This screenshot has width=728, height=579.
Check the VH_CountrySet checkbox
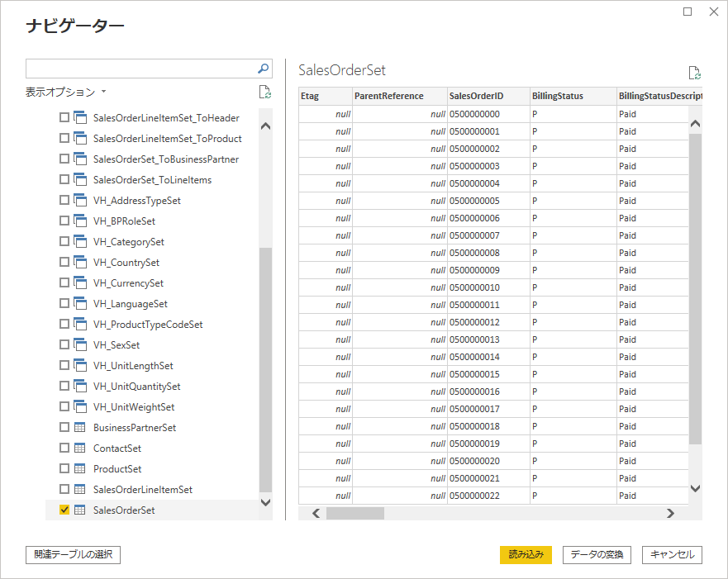click(64, 262)
